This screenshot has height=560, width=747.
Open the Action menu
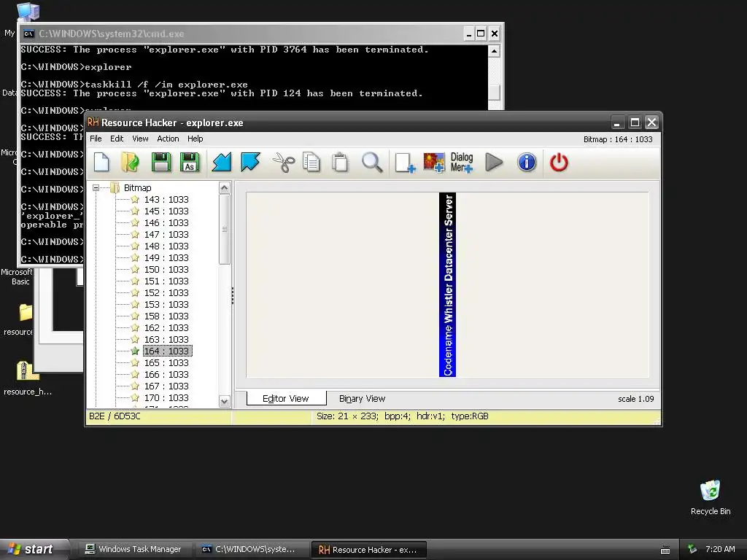pos(169,139)
